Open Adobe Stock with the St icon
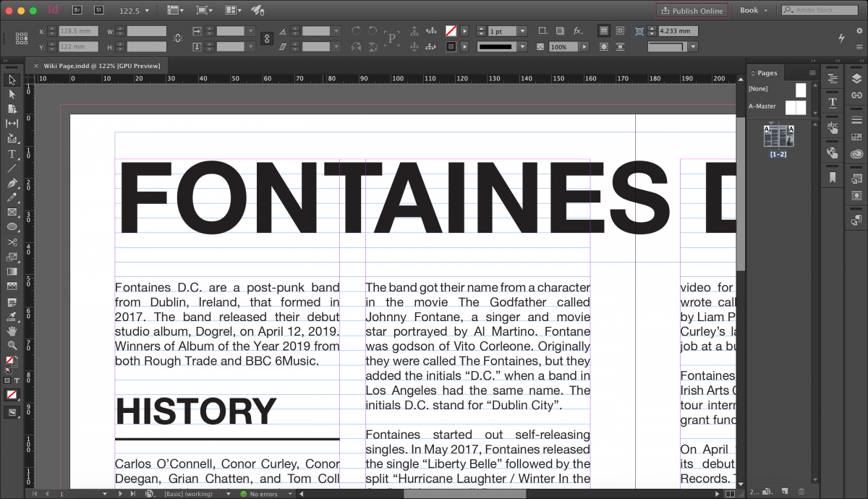868x499 pixels. click(98, 10)
